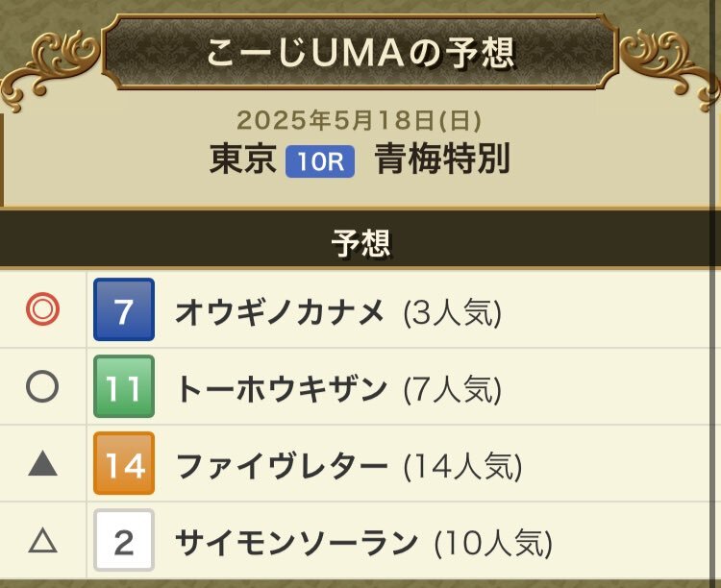Click the (14人気) popularity label
Screen dimensions: 721x588
tap(462, 467)
